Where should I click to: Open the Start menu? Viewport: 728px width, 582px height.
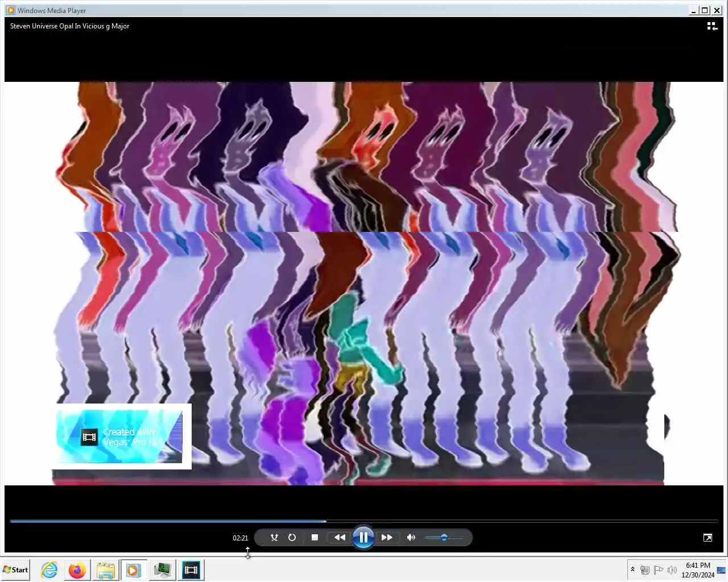15,569
